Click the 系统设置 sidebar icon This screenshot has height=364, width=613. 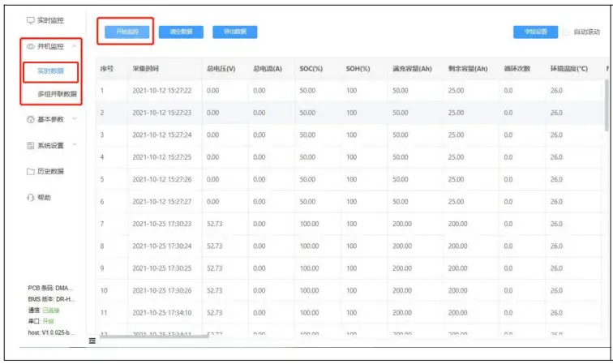[x=31, y=146]
